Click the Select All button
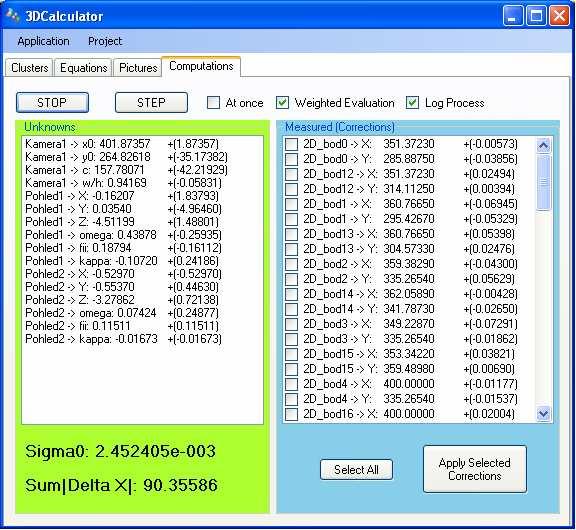 [x=356, y=469]
